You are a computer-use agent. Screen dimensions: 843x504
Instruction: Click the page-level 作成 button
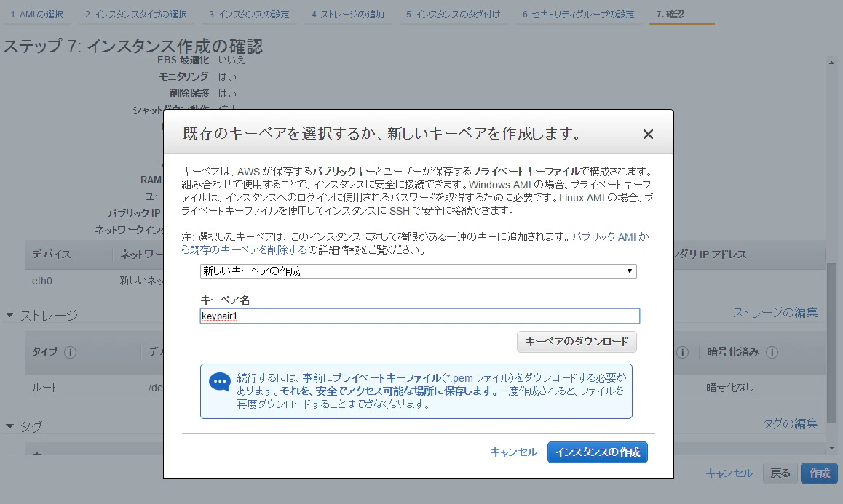pos(820,473)
